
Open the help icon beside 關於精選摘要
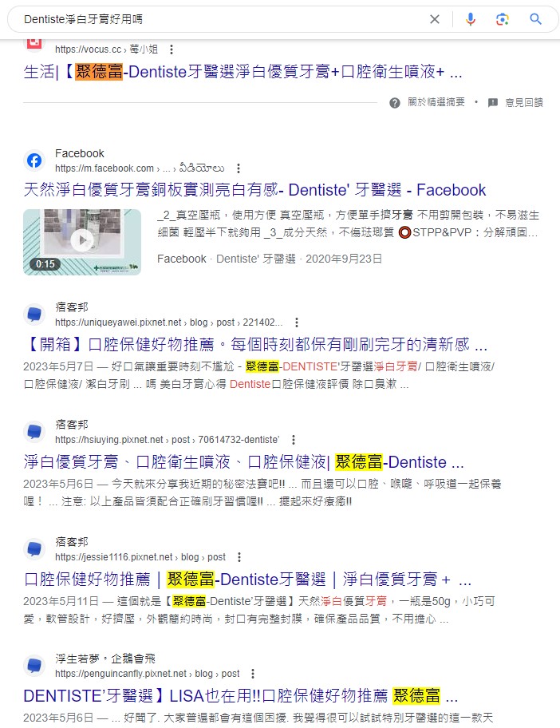(395, 103)
